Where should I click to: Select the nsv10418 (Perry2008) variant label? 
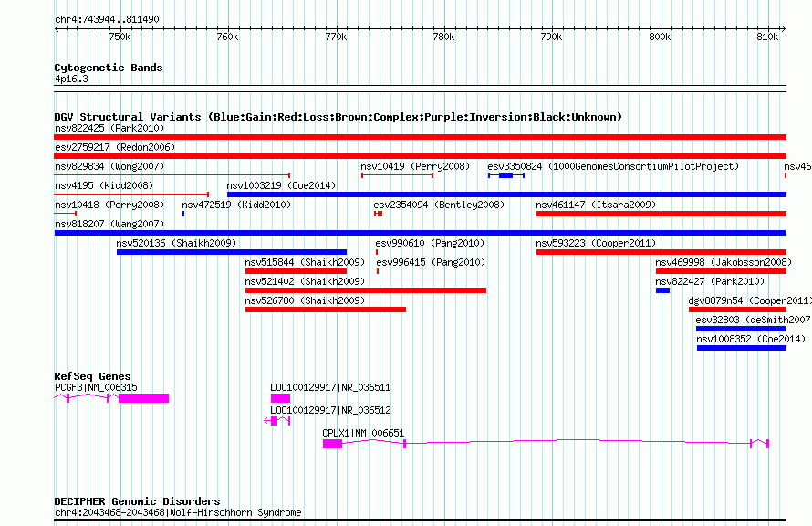coord(109,205)
